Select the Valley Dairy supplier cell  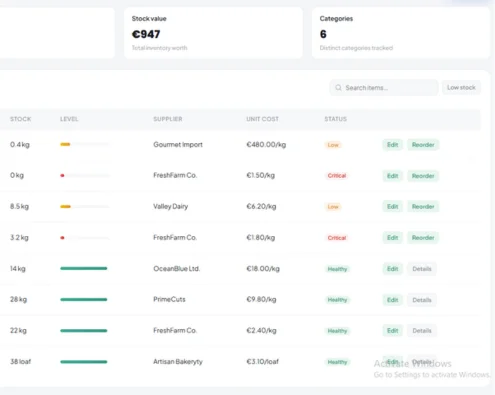170,207
